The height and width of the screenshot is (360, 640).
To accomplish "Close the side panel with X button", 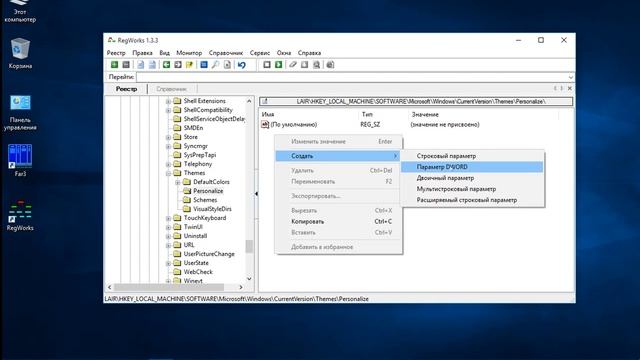I will 570,88.
